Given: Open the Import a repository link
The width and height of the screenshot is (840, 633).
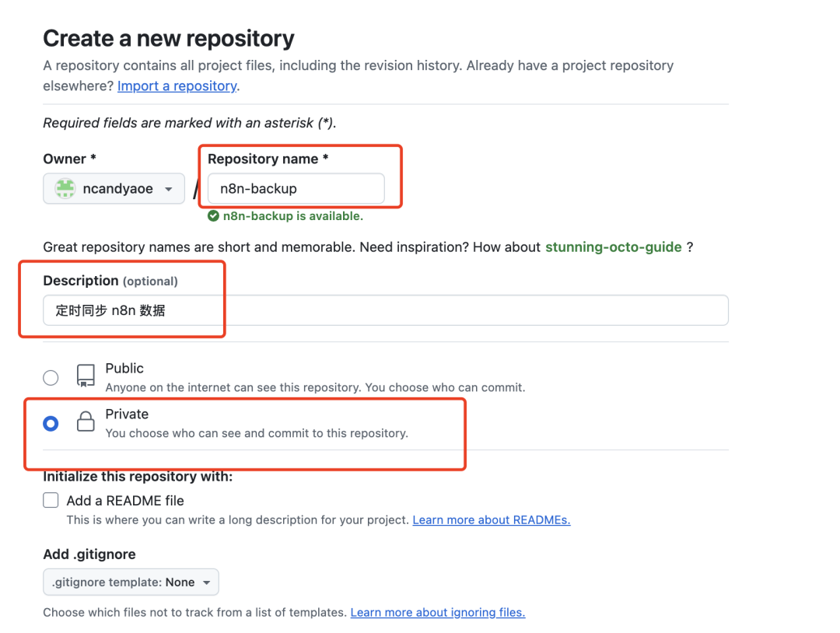Looking at the screenshot, I should pos(177,86).
